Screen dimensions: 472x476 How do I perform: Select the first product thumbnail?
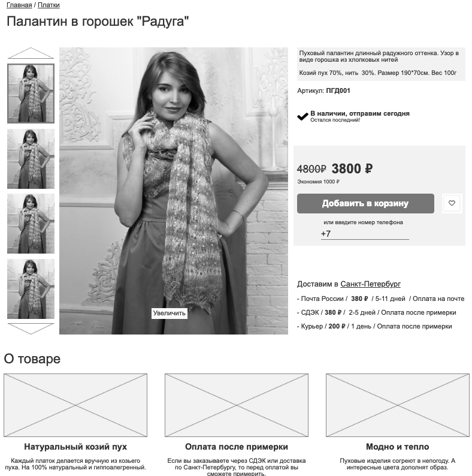pos(31,94)
